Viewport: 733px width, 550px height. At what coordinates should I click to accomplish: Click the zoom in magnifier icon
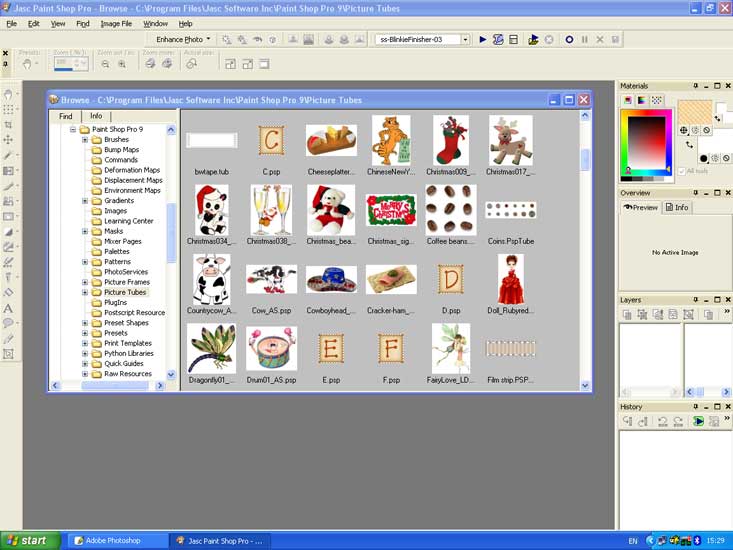pyautogui.click(x=122, y=64)
